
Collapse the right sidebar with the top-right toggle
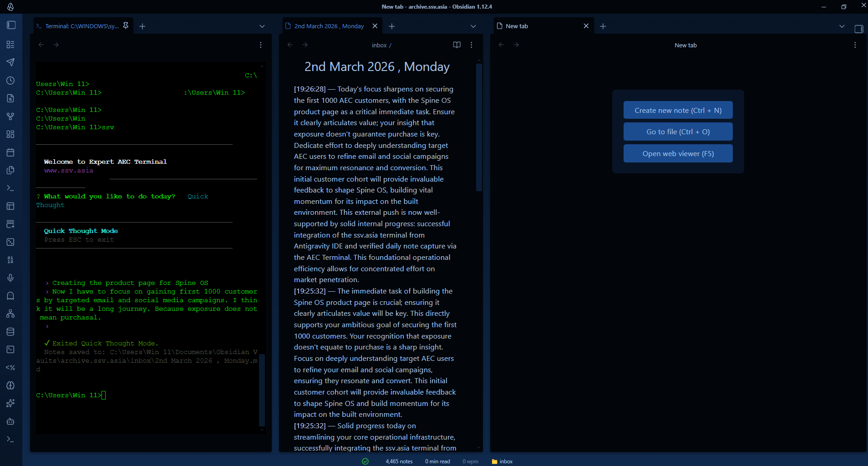[858, 28]
